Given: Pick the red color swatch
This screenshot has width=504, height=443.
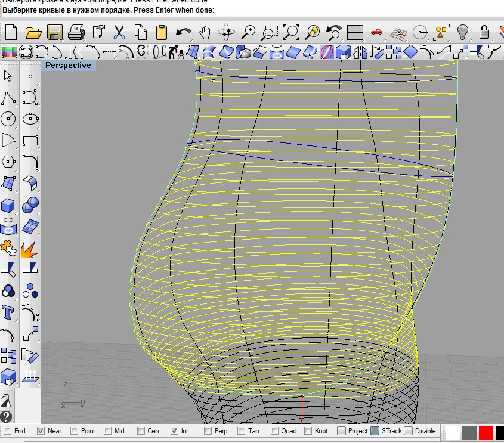Looking at the screenshot, I should 486,432.
